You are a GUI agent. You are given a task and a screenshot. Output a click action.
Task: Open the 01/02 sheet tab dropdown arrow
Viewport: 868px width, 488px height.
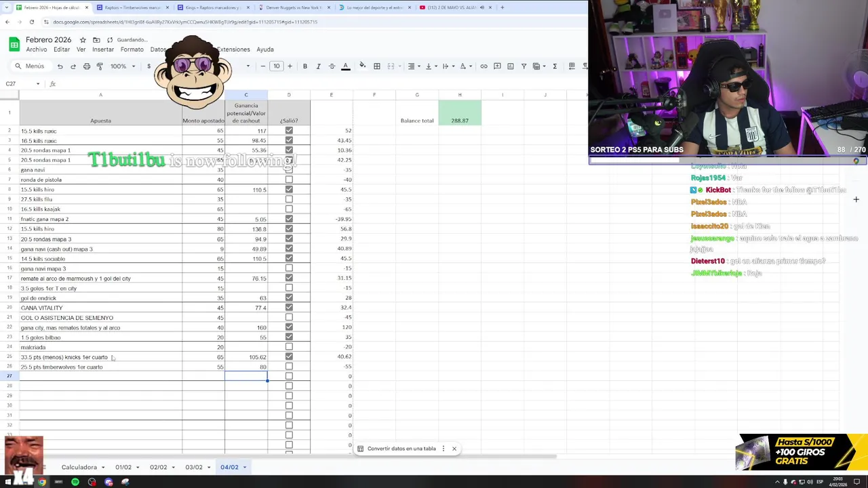point(138,468)
